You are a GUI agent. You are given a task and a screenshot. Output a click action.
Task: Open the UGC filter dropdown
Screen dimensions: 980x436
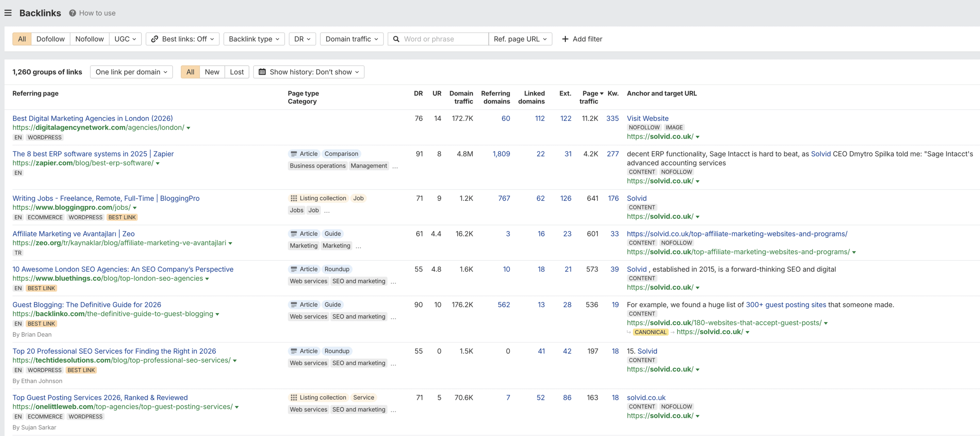click(125, 39)
